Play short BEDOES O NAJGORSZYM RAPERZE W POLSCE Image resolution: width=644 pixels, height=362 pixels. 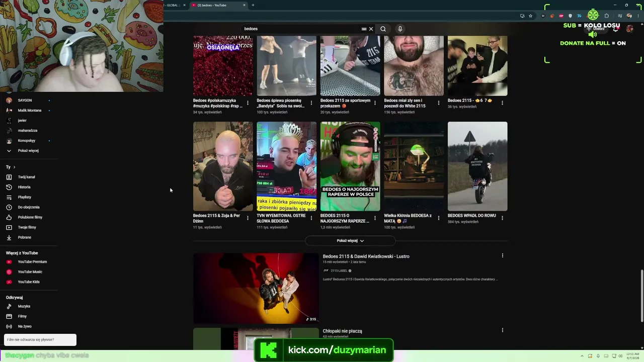click(x=350, y=166)
